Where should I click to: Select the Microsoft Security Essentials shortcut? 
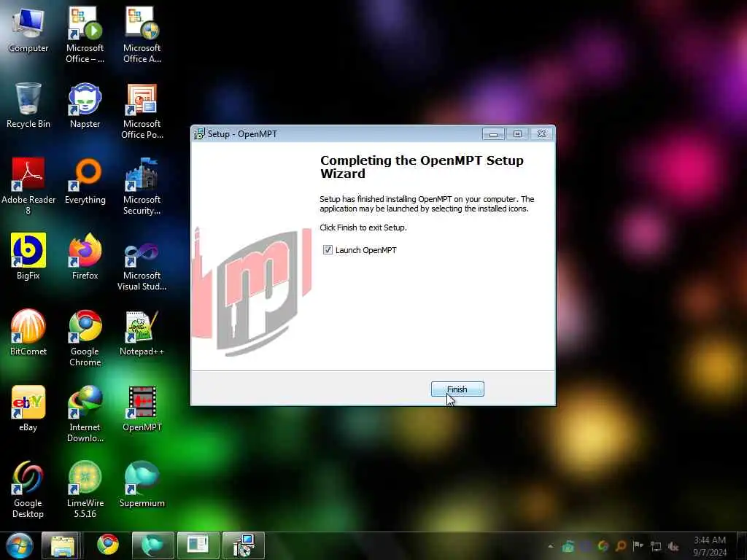142,186
